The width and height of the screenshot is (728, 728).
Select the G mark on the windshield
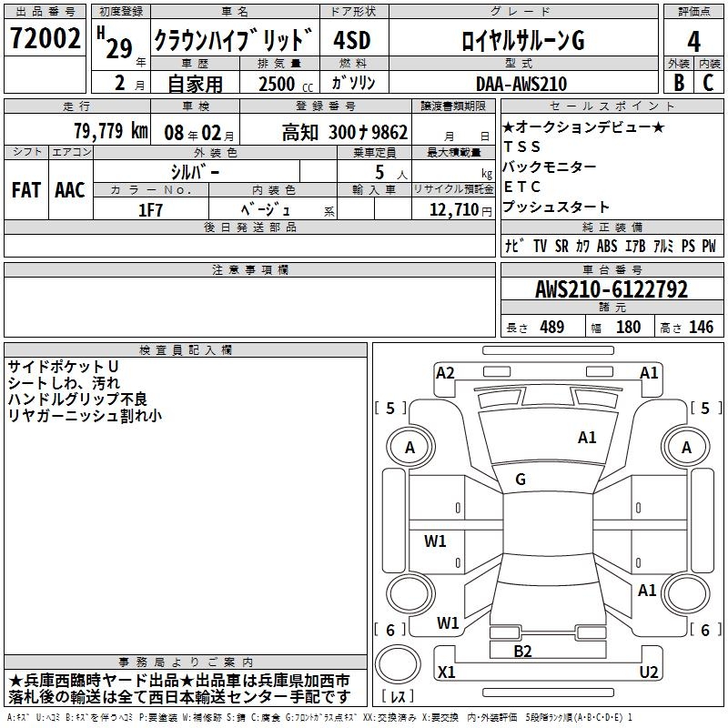coord(521,480)
